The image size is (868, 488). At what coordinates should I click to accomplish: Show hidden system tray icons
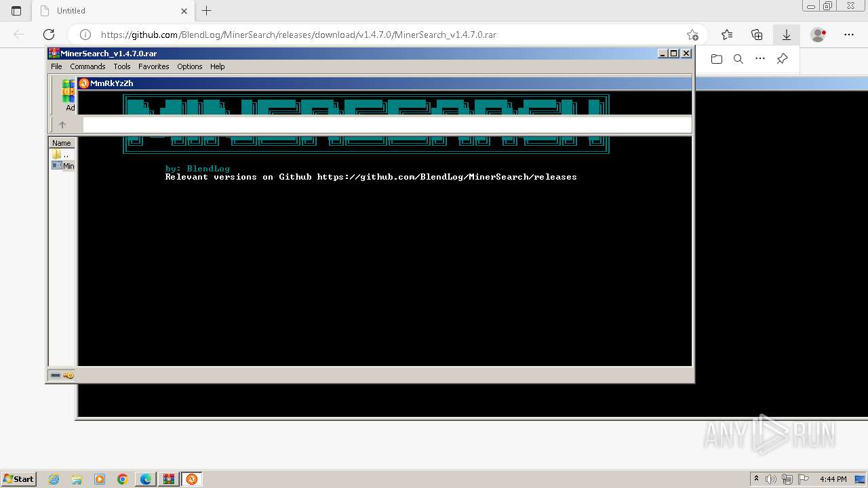[757, 479]
